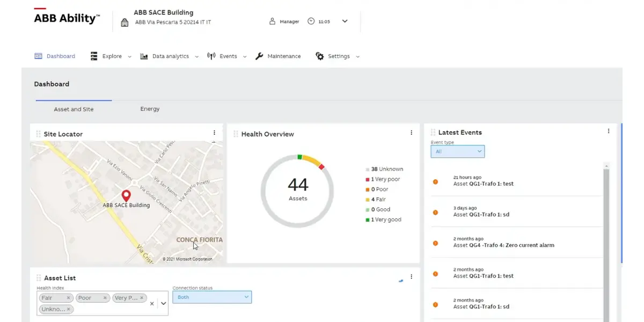The height and width of the screenshot is (322, 644).
Task: Click the orange icon of the 21 hours ago event
Action: (435, 182)
